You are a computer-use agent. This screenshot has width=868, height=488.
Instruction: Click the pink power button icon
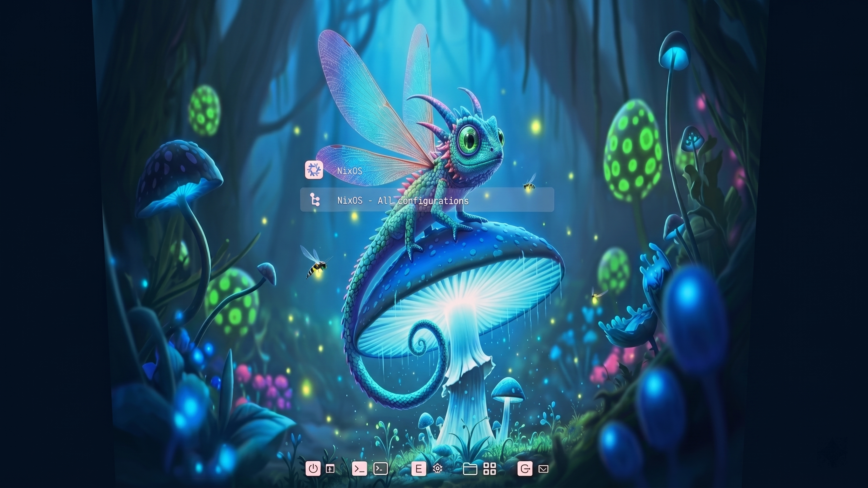pyautogui.click(x=313, y=469)
